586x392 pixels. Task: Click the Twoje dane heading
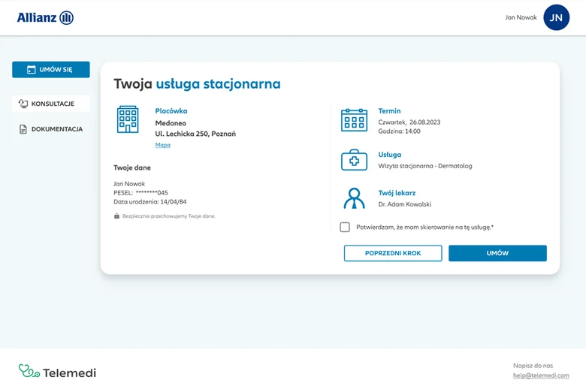132,167
